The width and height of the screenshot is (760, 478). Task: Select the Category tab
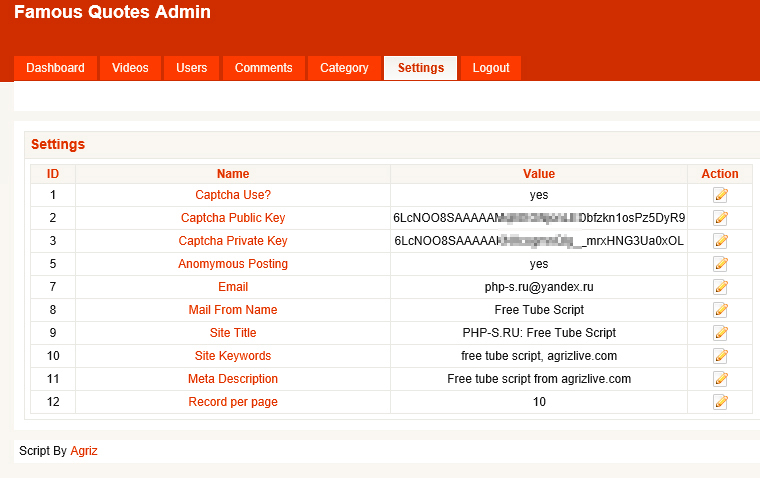point(344,68)
